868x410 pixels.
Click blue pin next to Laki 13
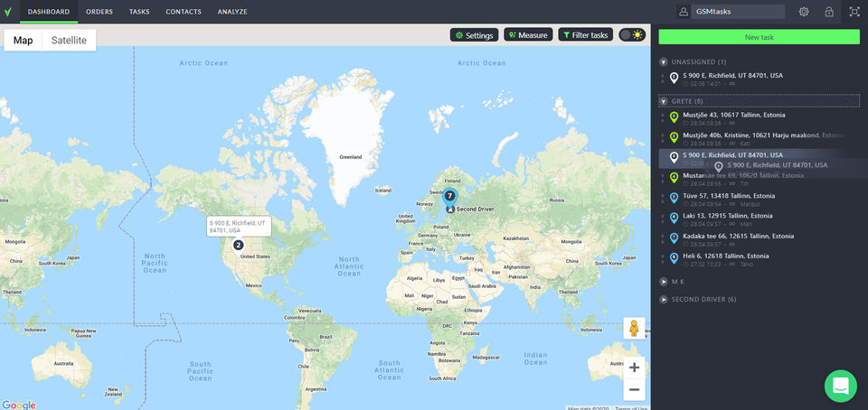pyautogui.click(x=674, y=218)
